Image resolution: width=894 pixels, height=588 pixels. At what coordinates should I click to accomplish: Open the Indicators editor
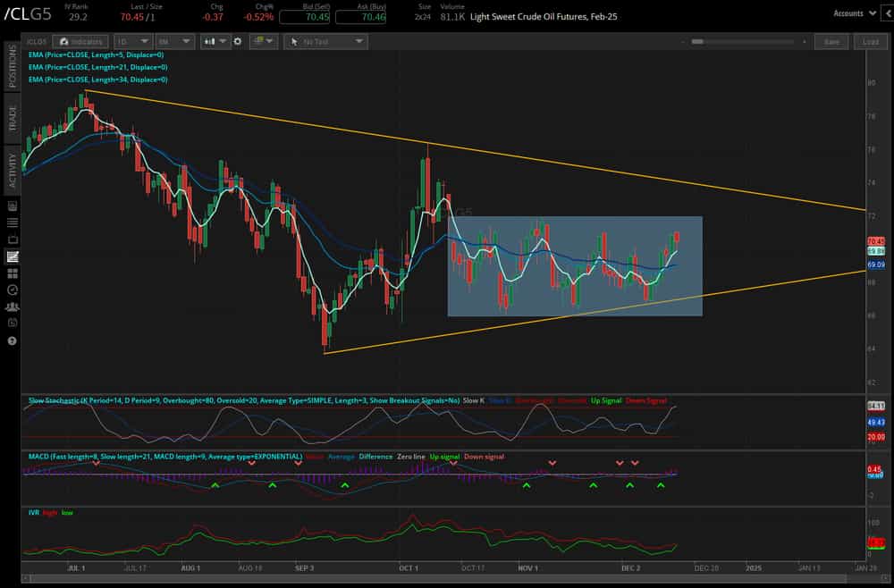tap(80, 41)
